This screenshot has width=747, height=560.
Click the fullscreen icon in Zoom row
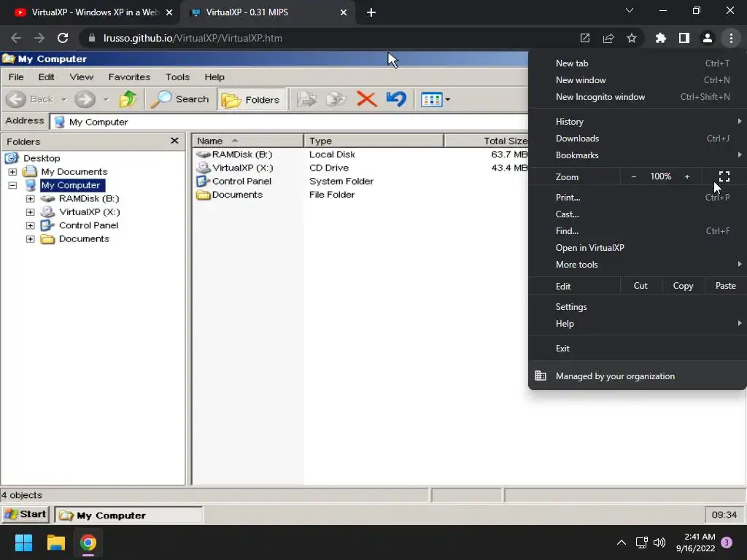724,176
